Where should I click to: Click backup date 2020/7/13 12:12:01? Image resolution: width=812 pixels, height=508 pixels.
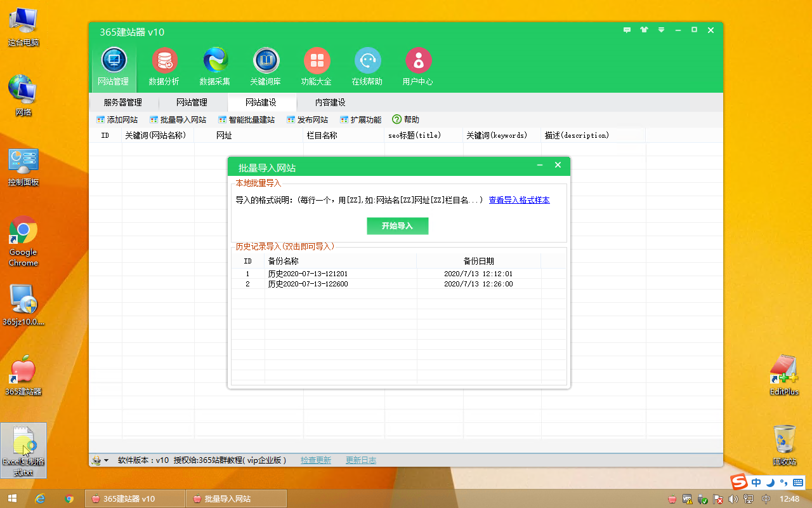point(478,274)
